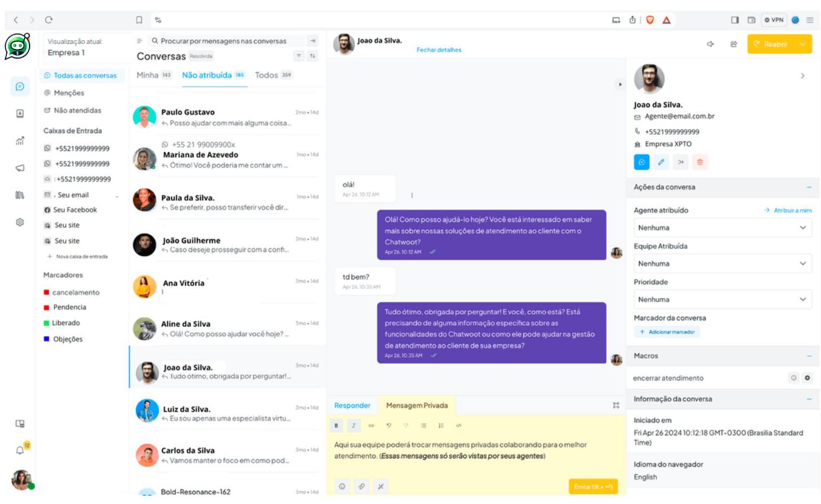The width and height of the screenshot is (821, 504).
Task: Insert an emoji with the smiley icon
Action: [x=342, y=486]
